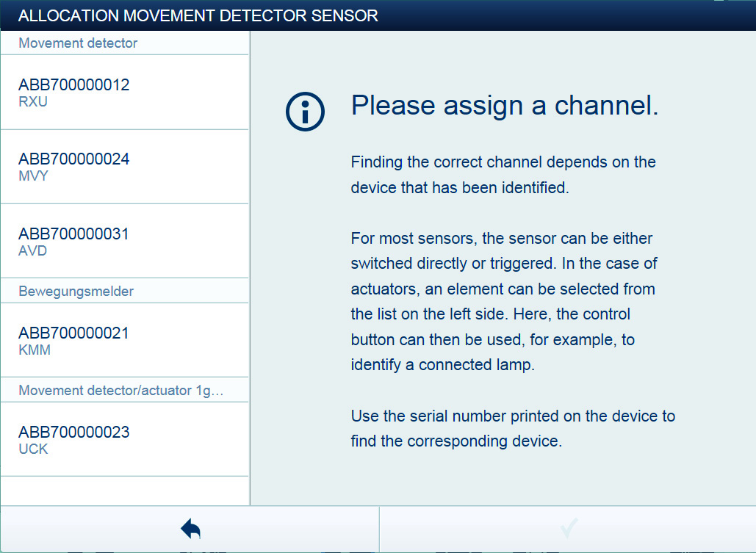Screen dimensions: 756x553
Task: Choose the ABB700000031 movement detector
Action: 124,241
